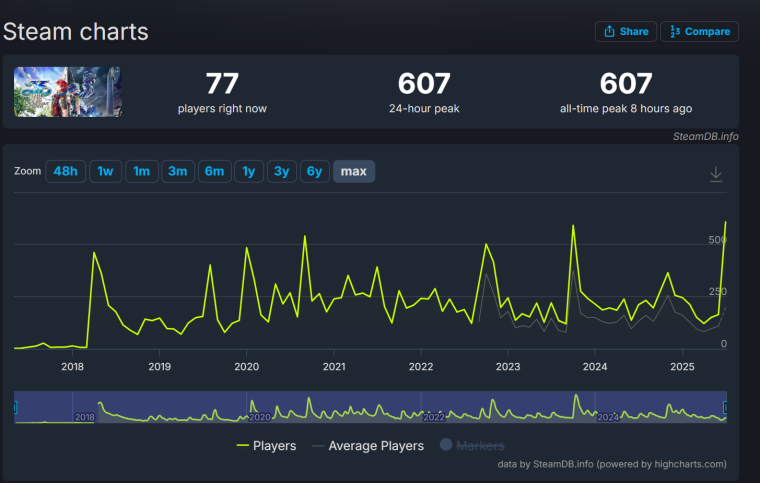The height and width of the screenshot is (483, 760).
Task: Click the 2023 x-axis label
Action: 508,367
